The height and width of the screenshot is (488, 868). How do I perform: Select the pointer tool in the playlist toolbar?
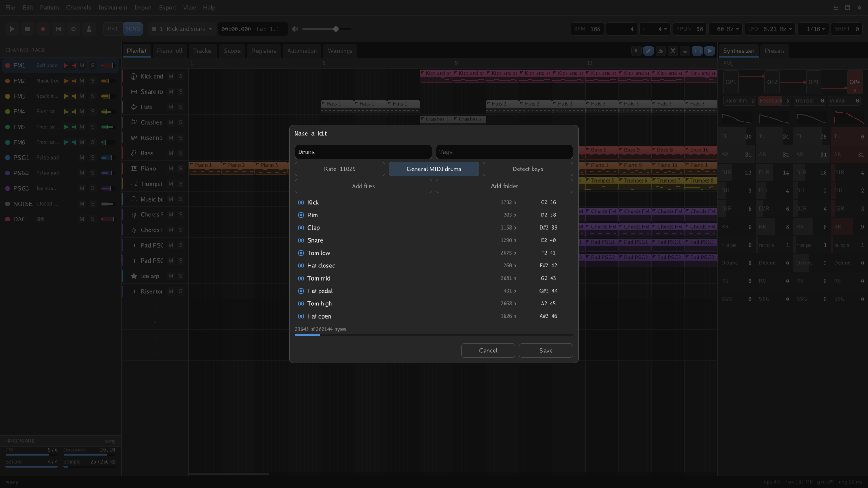point(636,51)
